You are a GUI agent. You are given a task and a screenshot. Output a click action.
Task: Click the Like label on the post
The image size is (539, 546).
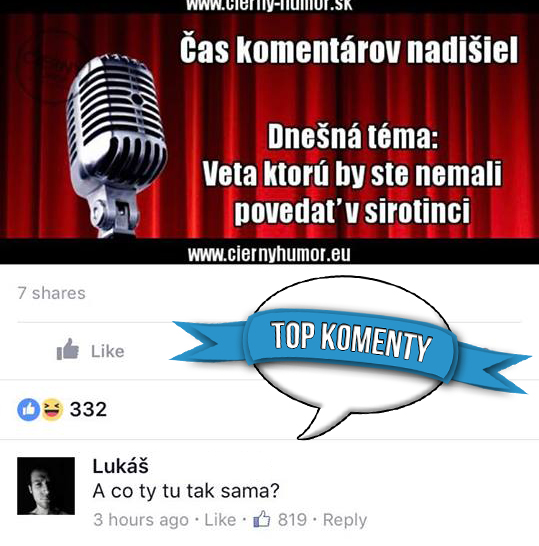coord(108,351)
